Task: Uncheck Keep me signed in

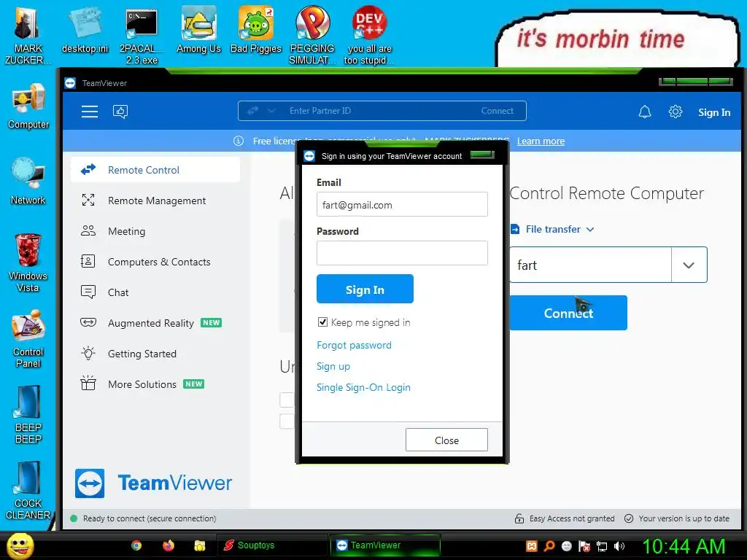Action: click(322, 322)
